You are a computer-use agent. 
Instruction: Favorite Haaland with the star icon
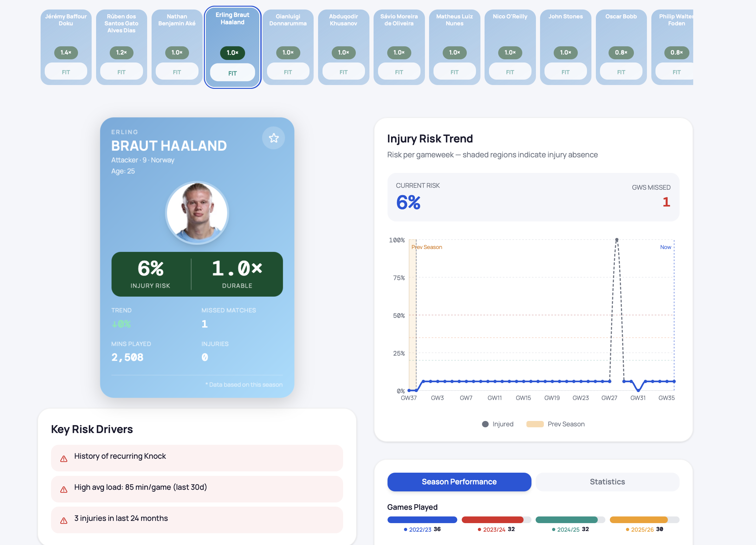click(x=273, y=138)
